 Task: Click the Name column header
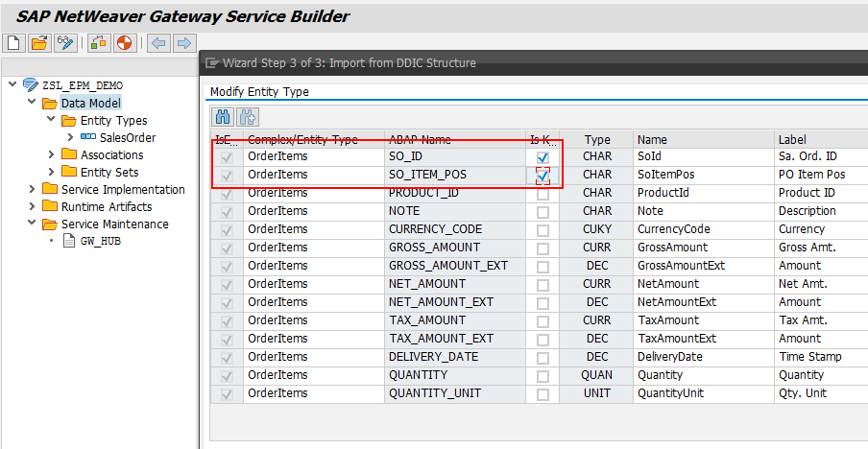[704, 140]
